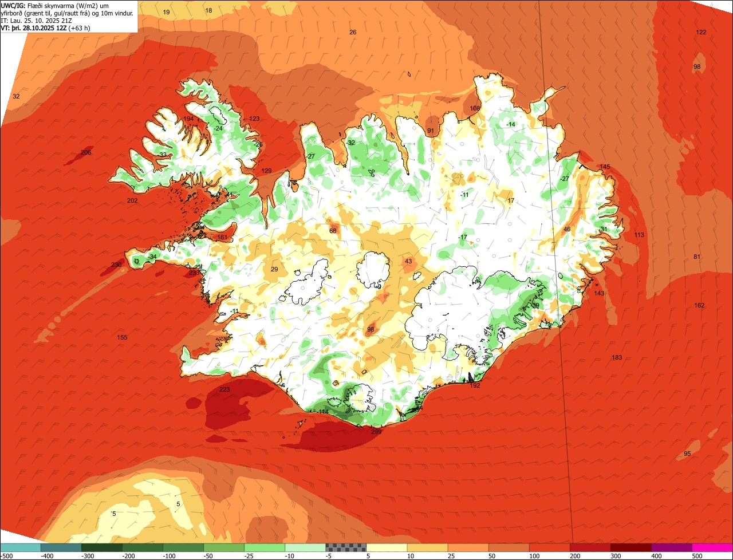733x560 pixels.
Task: Click the -25 to -10 light green swatch
Action: pyautogui.click(x=265, y=547)
